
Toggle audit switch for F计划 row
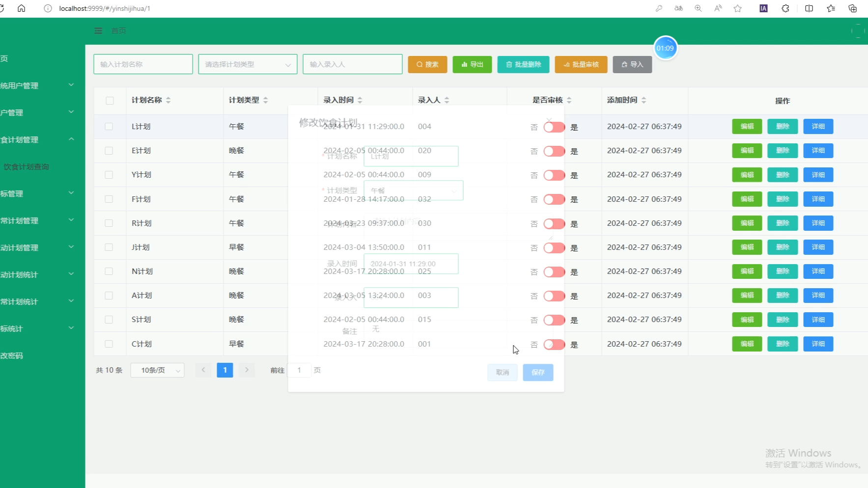pos(554,199)
